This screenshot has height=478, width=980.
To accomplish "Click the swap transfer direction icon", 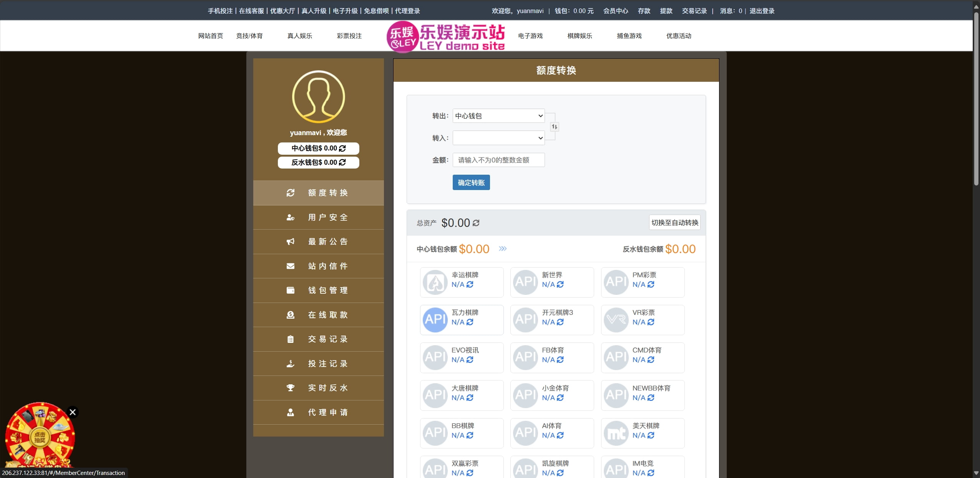I will pos(554,127).
